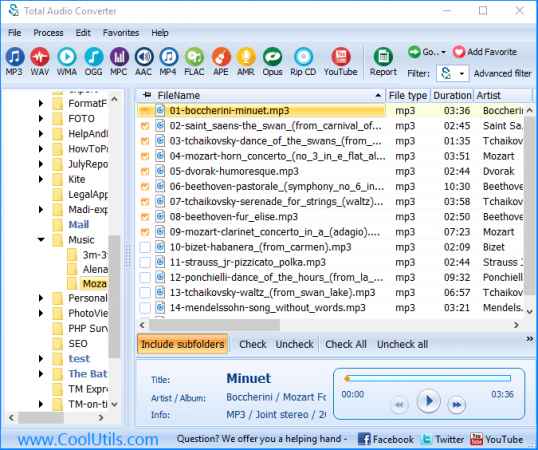
Task: Check the box for 10-bizet-habanera file
Action: 145,247
